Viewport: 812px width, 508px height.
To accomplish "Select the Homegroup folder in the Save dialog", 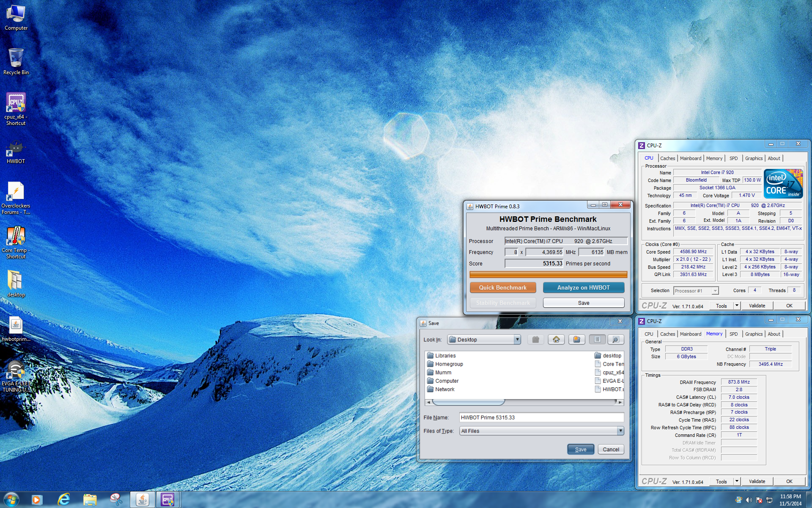I will tap(445, 364).
